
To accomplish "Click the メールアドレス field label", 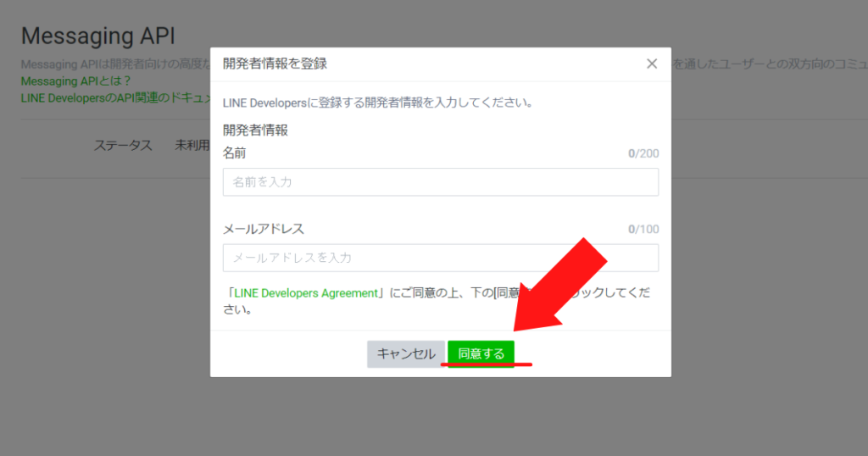I will (264, 229).
